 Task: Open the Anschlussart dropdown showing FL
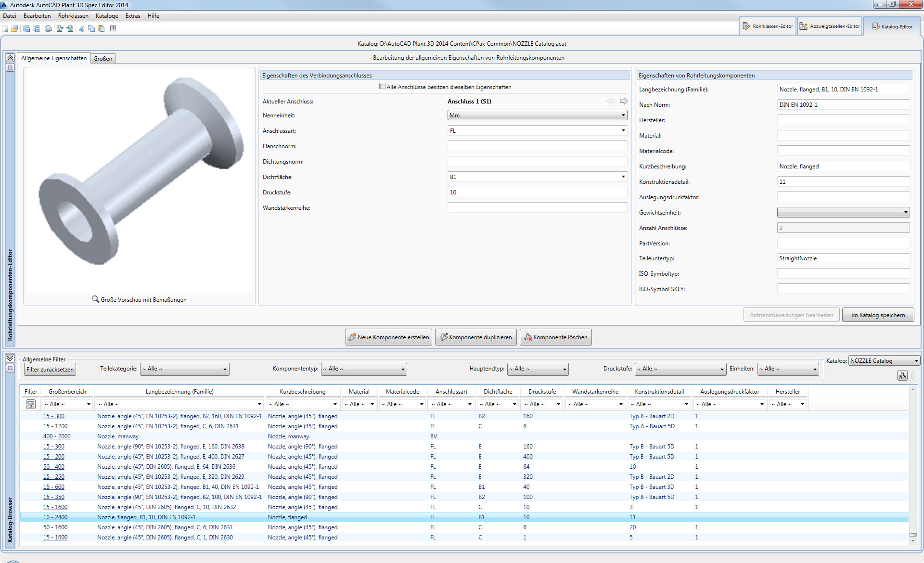coord(537,131)
